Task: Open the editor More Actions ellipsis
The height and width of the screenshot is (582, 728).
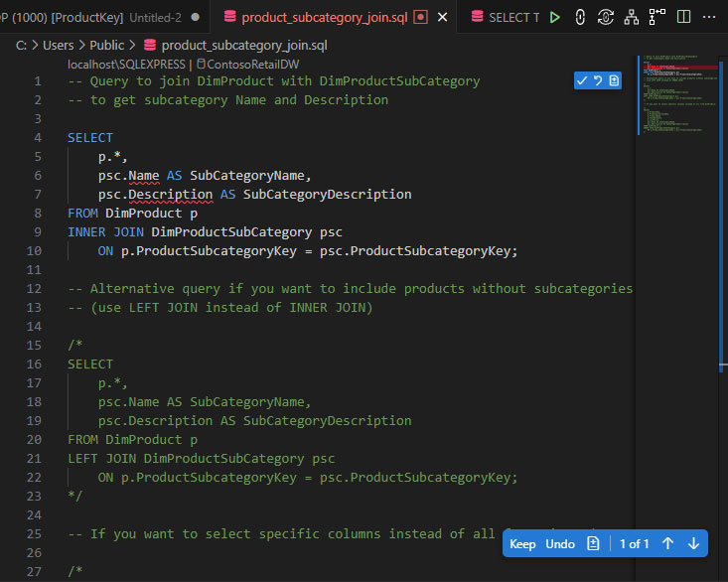Action: [709, 17]
